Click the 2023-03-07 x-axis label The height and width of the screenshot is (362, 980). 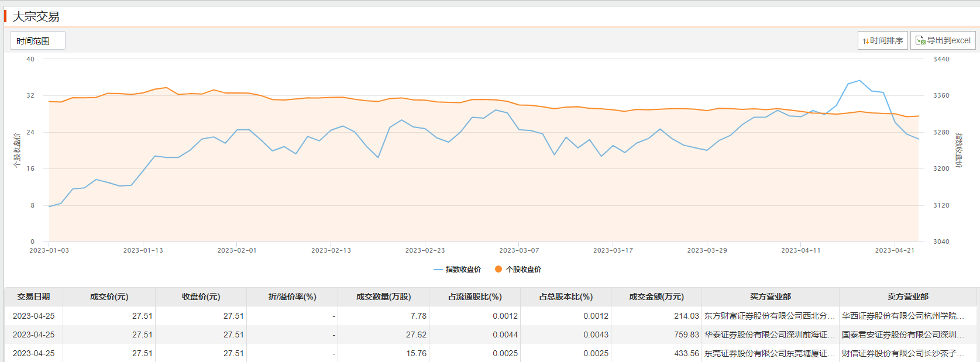point(519,250)
